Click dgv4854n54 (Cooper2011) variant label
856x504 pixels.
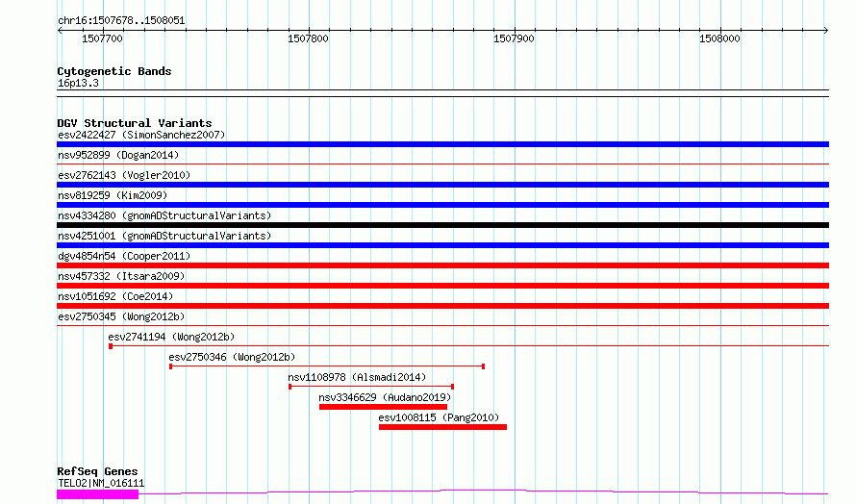[x=124, y=256]
